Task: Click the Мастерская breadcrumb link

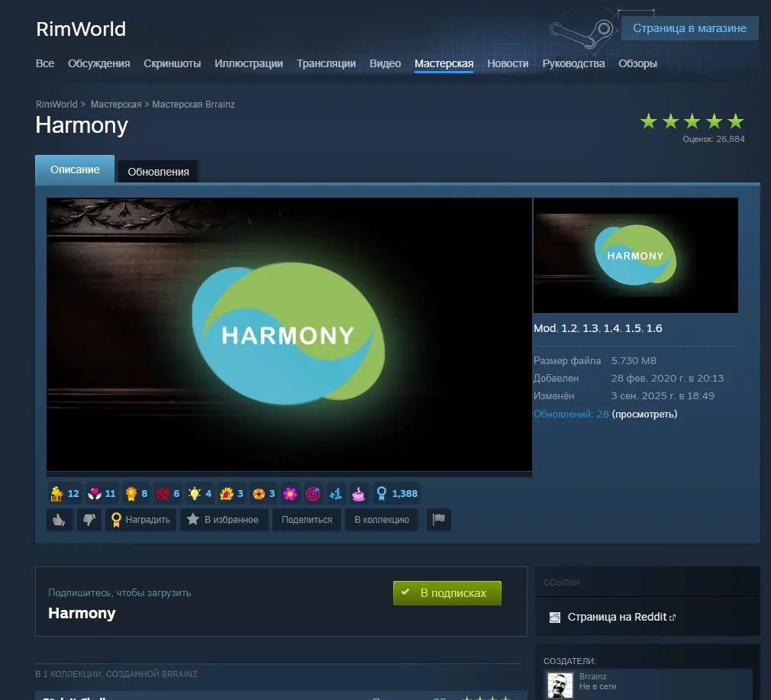Action: (x=115, y=105)
